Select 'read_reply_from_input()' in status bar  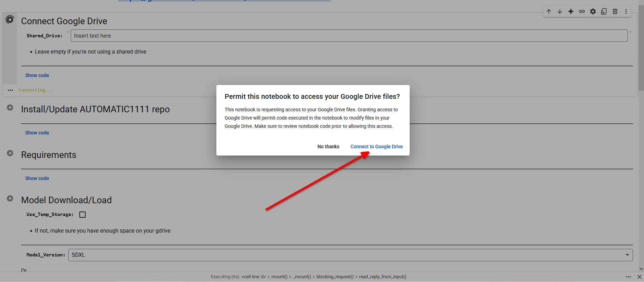click(x=382, y=277)
